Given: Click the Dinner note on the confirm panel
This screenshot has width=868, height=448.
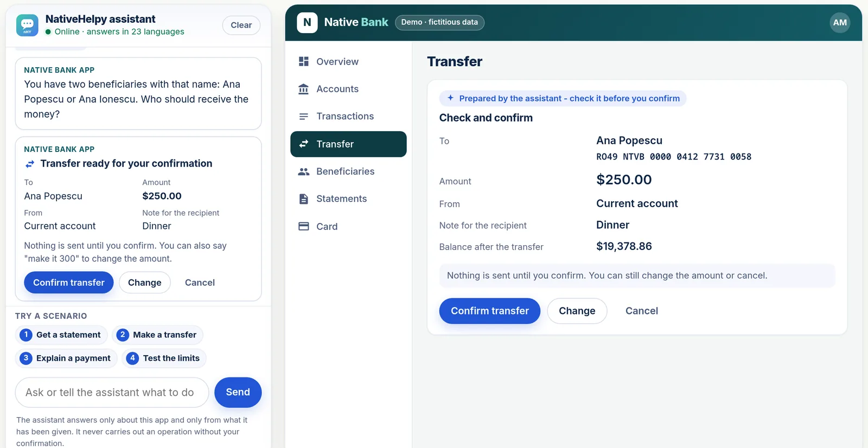Looking at the screenshot, I should (x=613, y=225).
